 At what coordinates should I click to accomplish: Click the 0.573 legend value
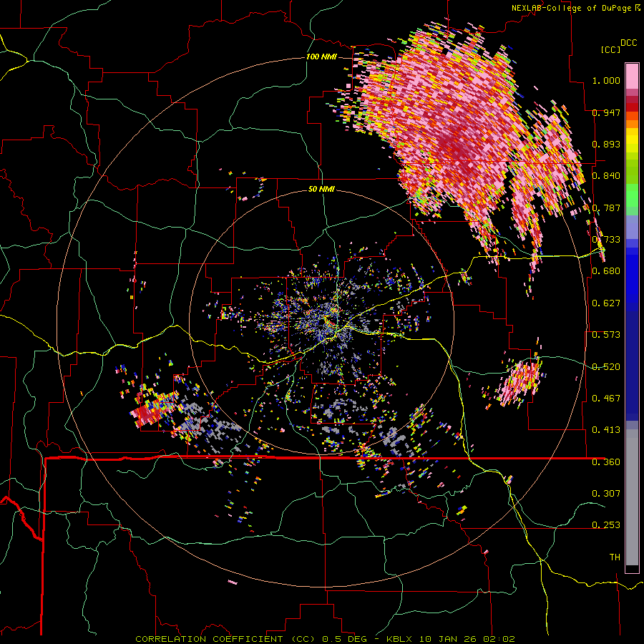click(606, 335)
